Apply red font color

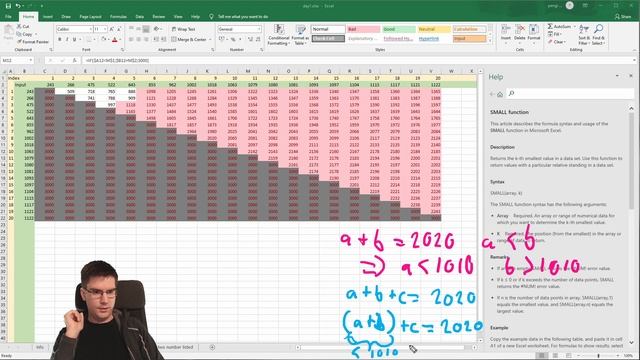click(x=114, y=40)
